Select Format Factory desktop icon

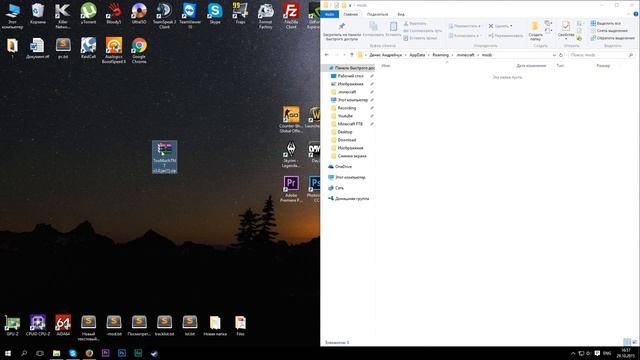click(x=265, y=16)
